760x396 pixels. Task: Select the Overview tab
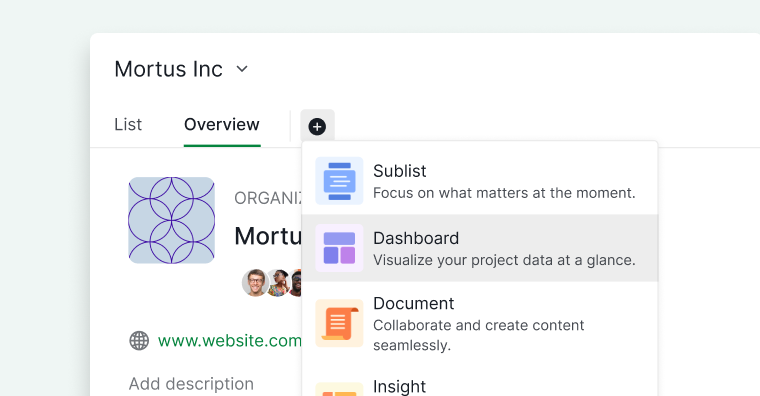tap(222, 125)
